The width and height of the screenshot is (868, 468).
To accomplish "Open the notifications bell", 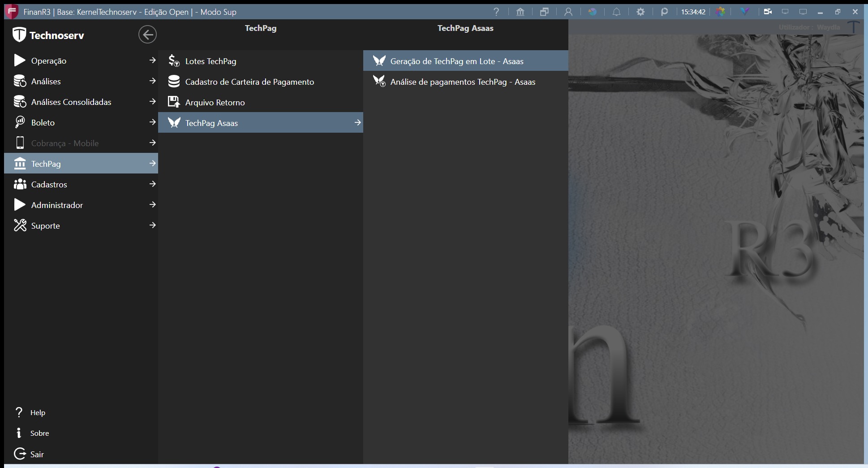I will click(617, 12).
